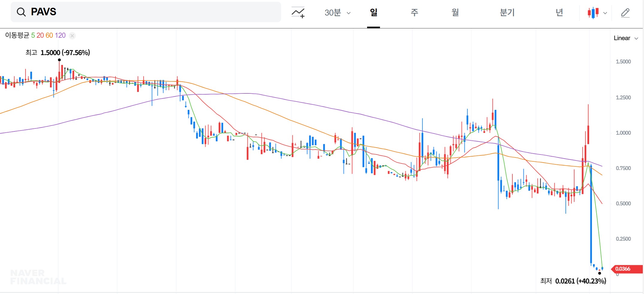Viewport: 644px width, 294px height.
Task: Click the search magnifier icon
Action: click(x=21, y=12)
